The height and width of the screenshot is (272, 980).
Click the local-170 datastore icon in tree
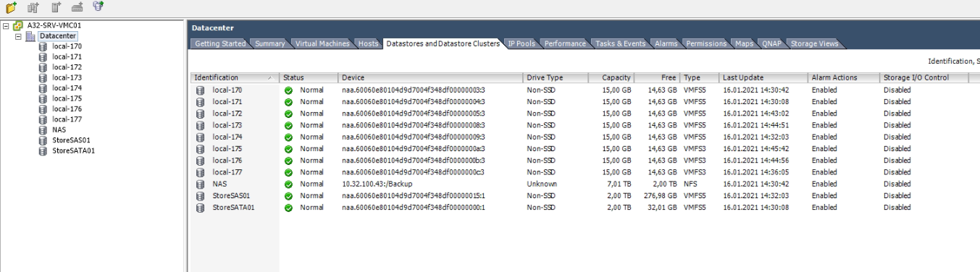[43, 46]
